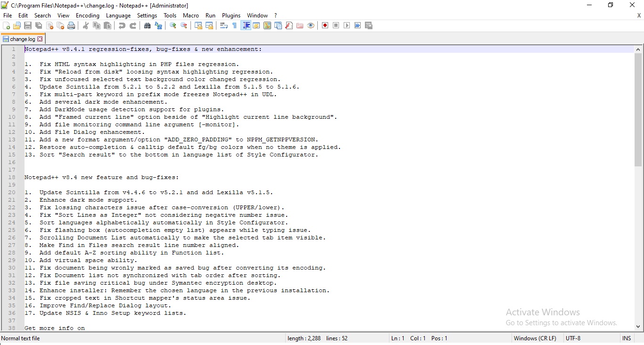This screenshot has height=345, width=644.
Task: Switch to the change.log tab
Action: (x=22, y=39)
